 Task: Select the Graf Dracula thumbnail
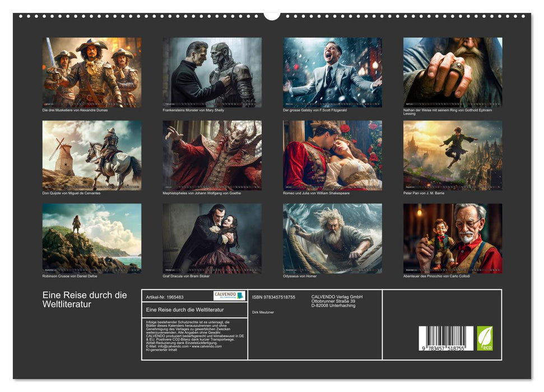212,238
